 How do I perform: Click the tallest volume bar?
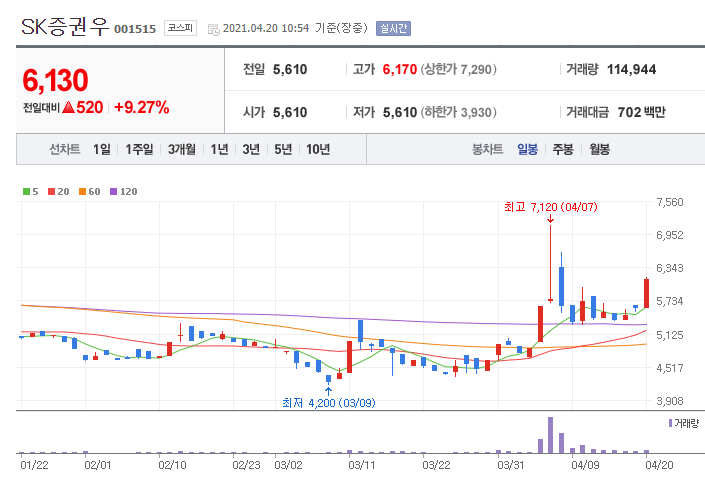[550, 435]
